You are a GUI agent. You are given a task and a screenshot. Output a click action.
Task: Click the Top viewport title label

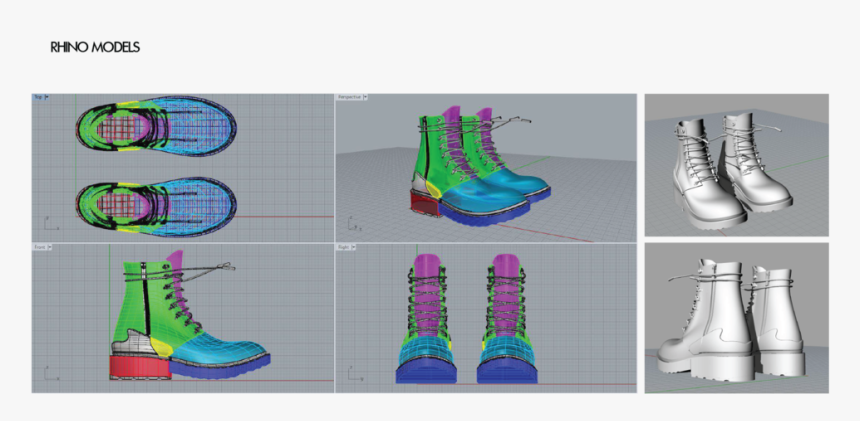(x=38, y=97)
